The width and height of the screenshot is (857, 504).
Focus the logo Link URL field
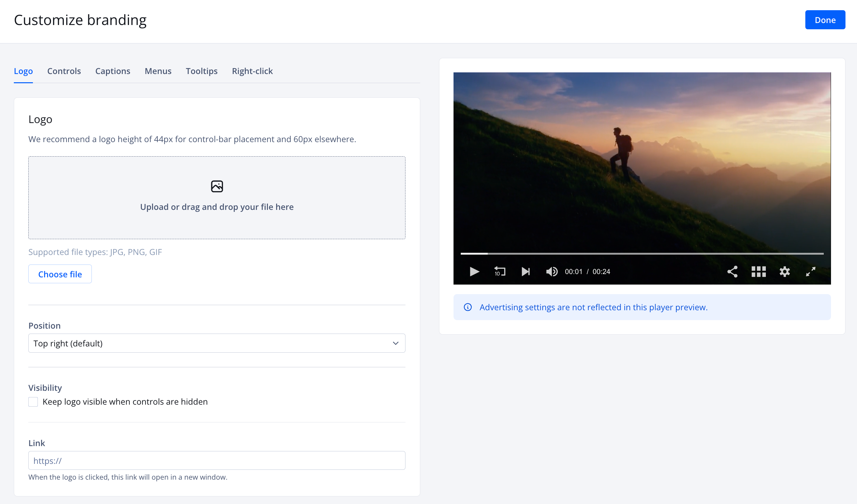(x=216, y=461)
